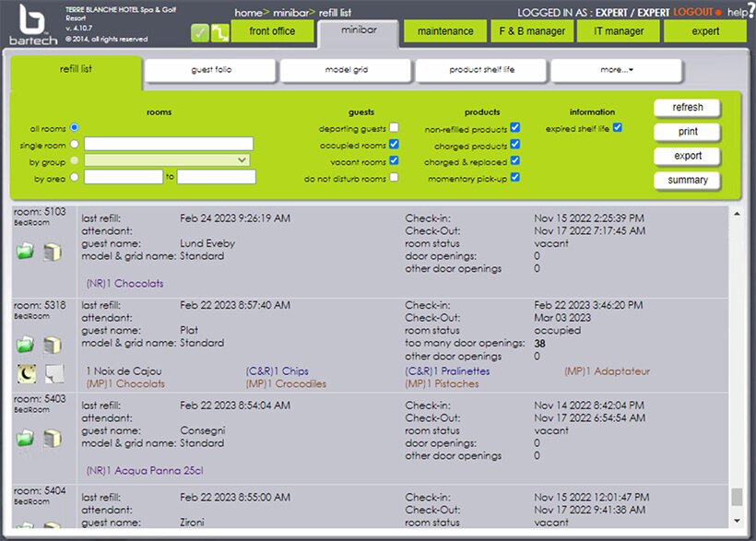Select the single room radio button
Viewport: 756px width, 541px height.
(x=75, y=144)
